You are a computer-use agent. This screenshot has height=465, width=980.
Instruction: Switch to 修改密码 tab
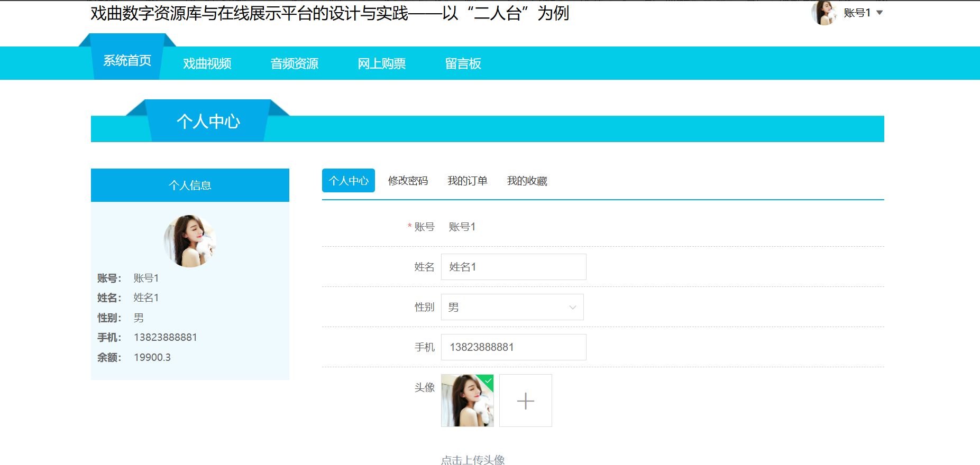click(x=408, y=181)
